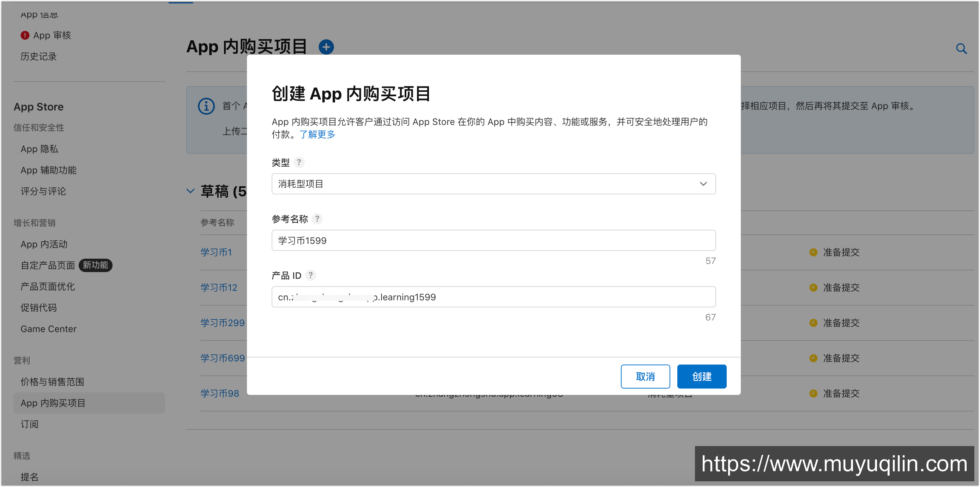
Task: Click status icon in the 学习币699 row
Action: (813, 358)
